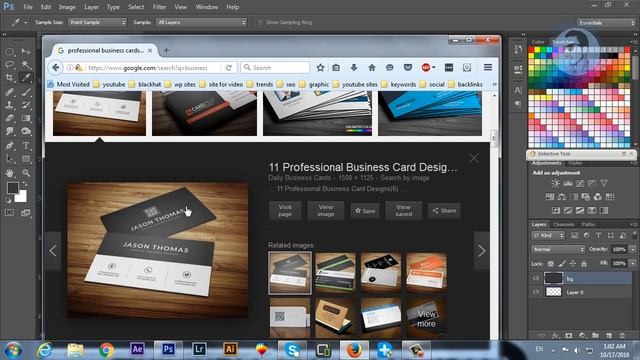Select the Eraser tool

(9, 118)
